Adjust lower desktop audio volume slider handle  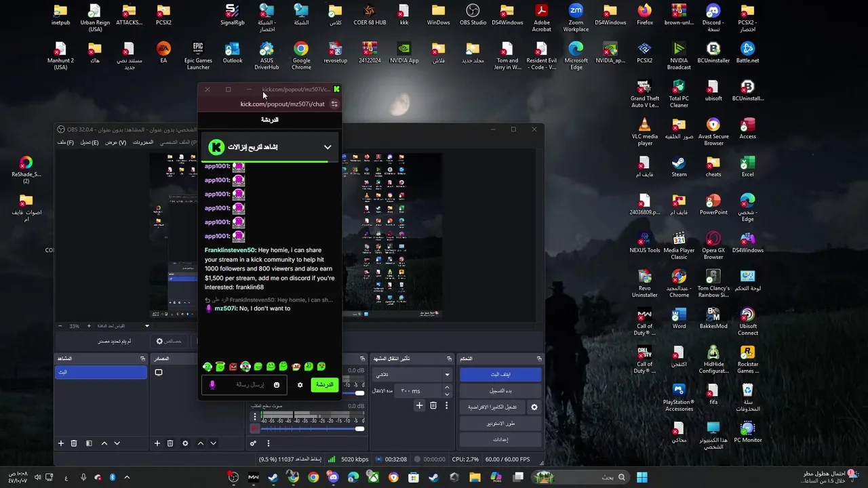(360, 428)
